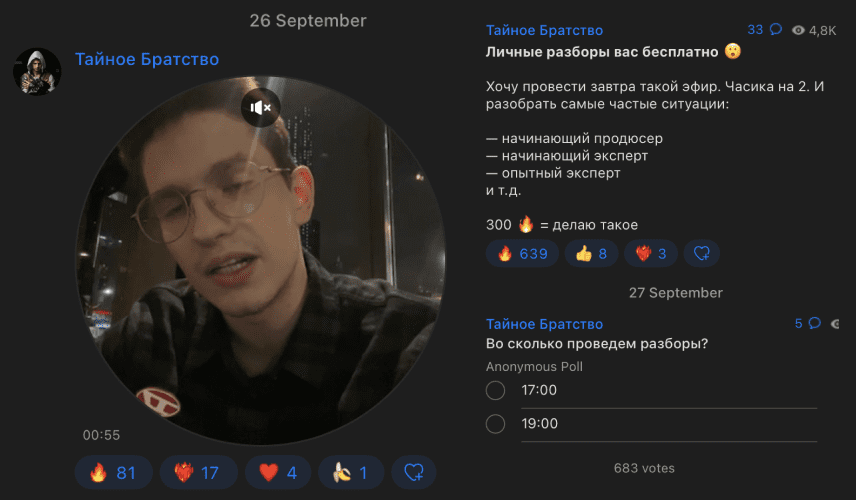Open 5 comments on poll post

[808, 323]
